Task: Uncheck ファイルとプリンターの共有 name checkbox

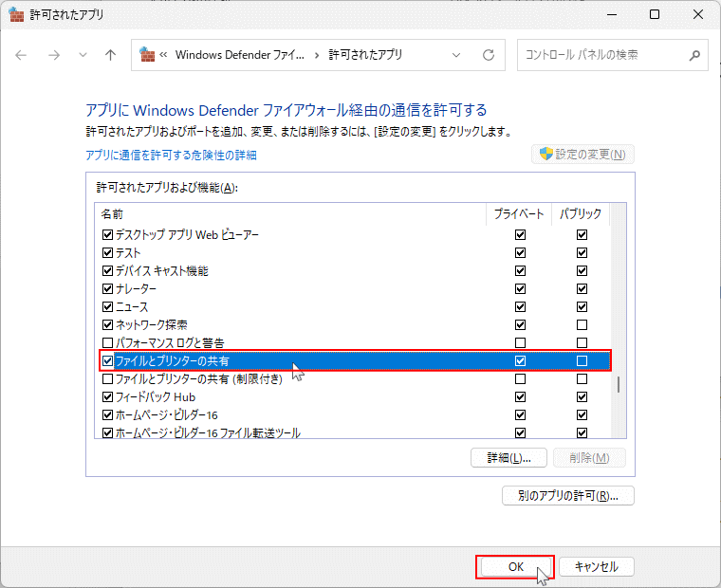Action: pos(107,361)
